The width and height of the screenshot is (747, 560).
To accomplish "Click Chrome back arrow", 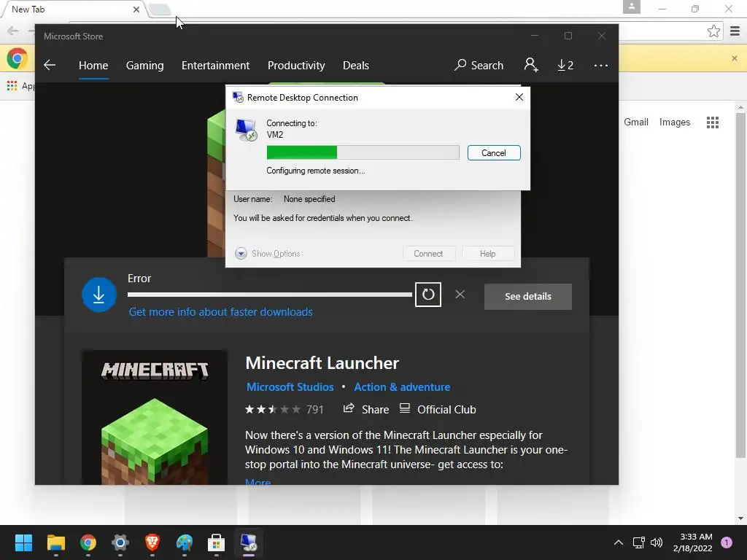I will [13, 31].
